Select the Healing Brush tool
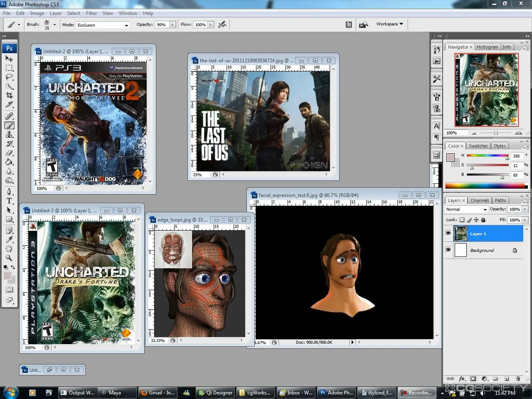Image resolution: width=532 pixels, height=399 pixels. [9, 116]
